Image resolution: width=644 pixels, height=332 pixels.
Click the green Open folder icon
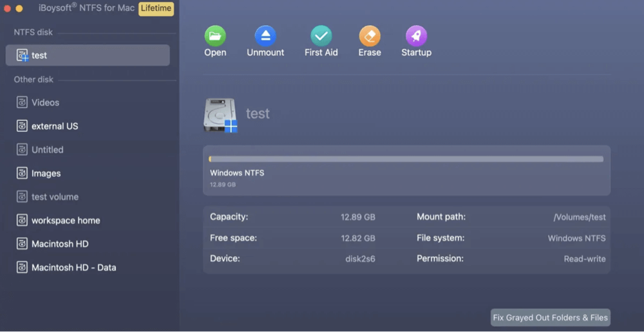(215, 35)
